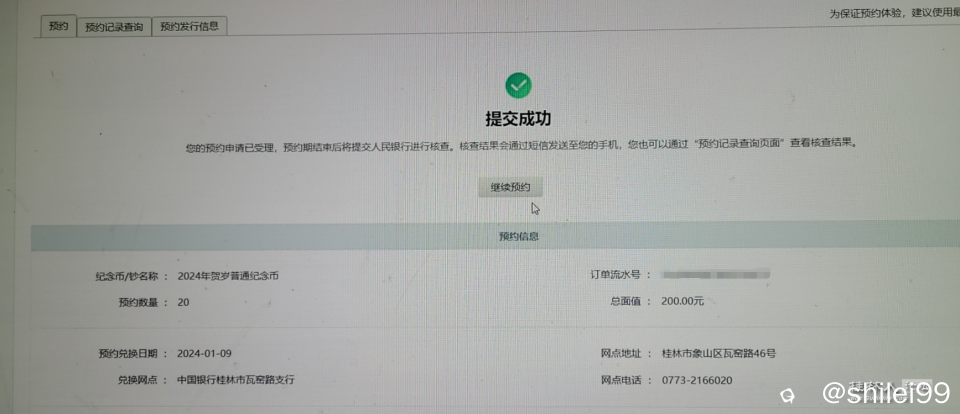Open the 预约记录查询 tab
This screenshot has height=414, width=960.
(114, 27)
